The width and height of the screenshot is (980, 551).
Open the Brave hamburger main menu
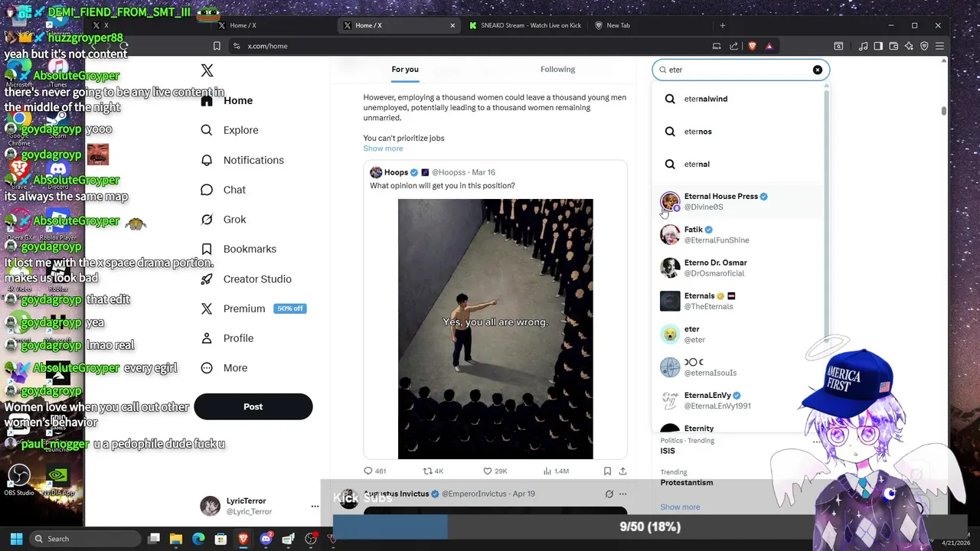click(939, 46)
